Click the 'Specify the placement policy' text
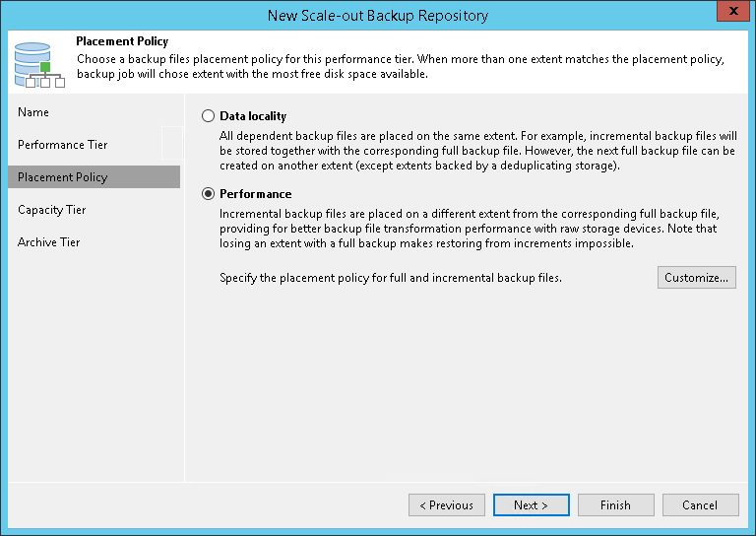The height and width of the screenshot is (536, 756). pyautogui.click(x=390, y=279)
